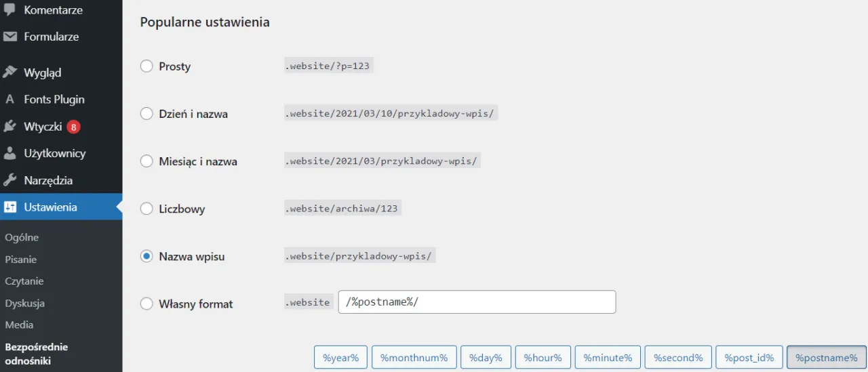868x372 pixels.
Task: Insert the %day% tag
Action: coord(486,358)
